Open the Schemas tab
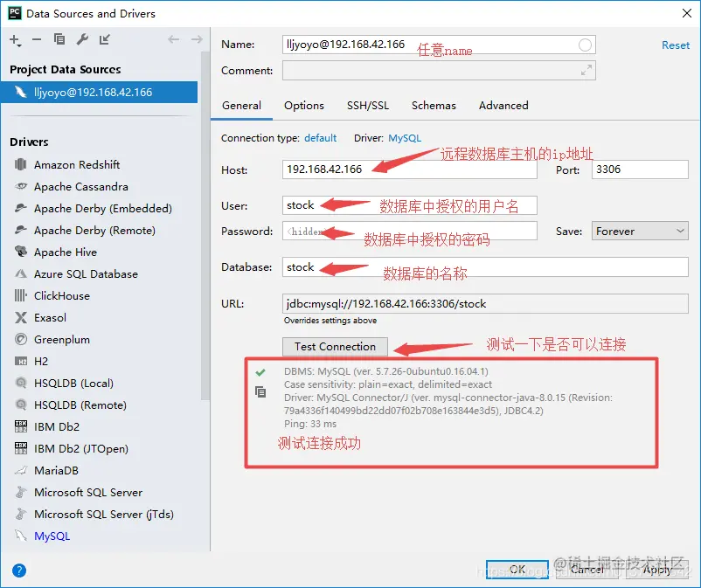 434,106
